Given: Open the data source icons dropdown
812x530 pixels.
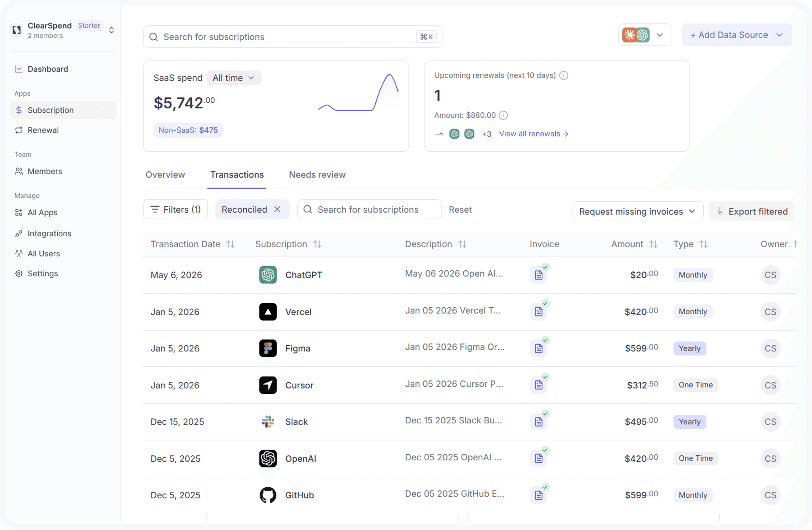Looking at the screenshot, I should 645,35.
